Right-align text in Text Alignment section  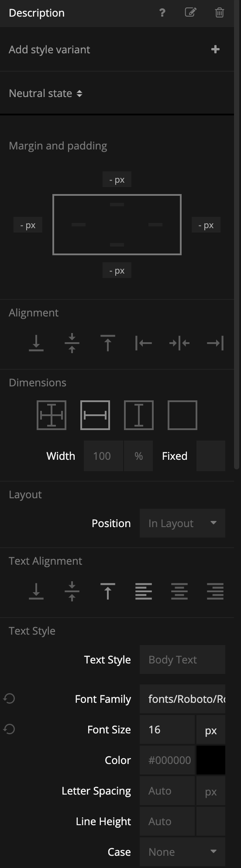215,591
